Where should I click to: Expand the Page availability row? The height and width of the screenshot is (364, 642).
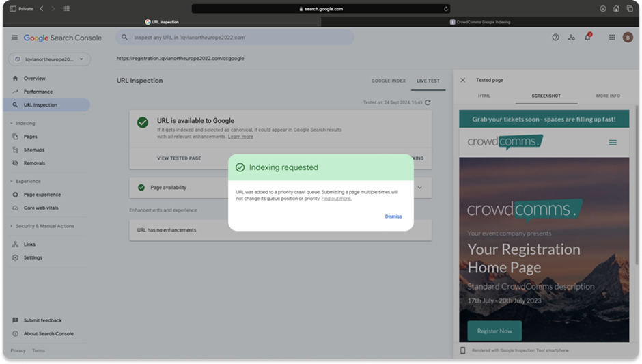pyautogui.click(x=419, y=187)
